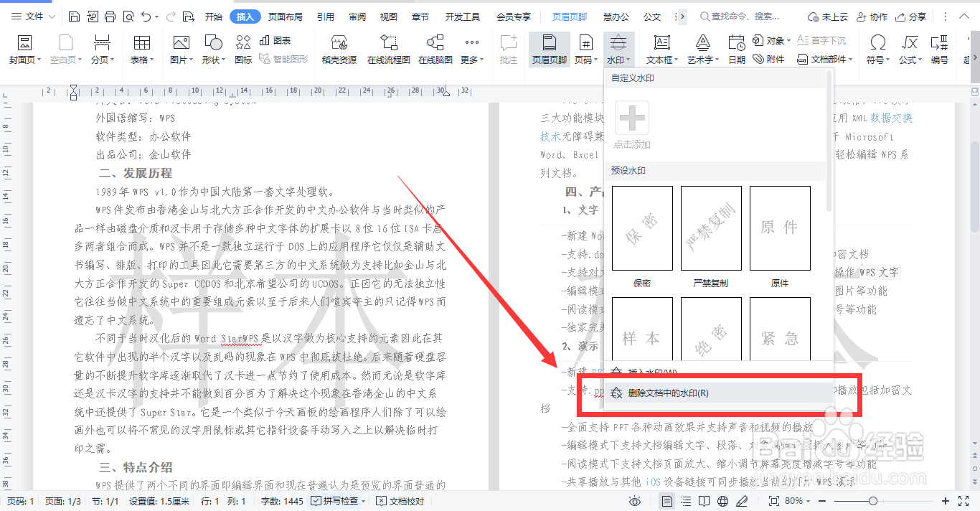This screenshot has width=980, height=511.
Task: Switch to the 视图 (View) tab
Action: [389, 17]
